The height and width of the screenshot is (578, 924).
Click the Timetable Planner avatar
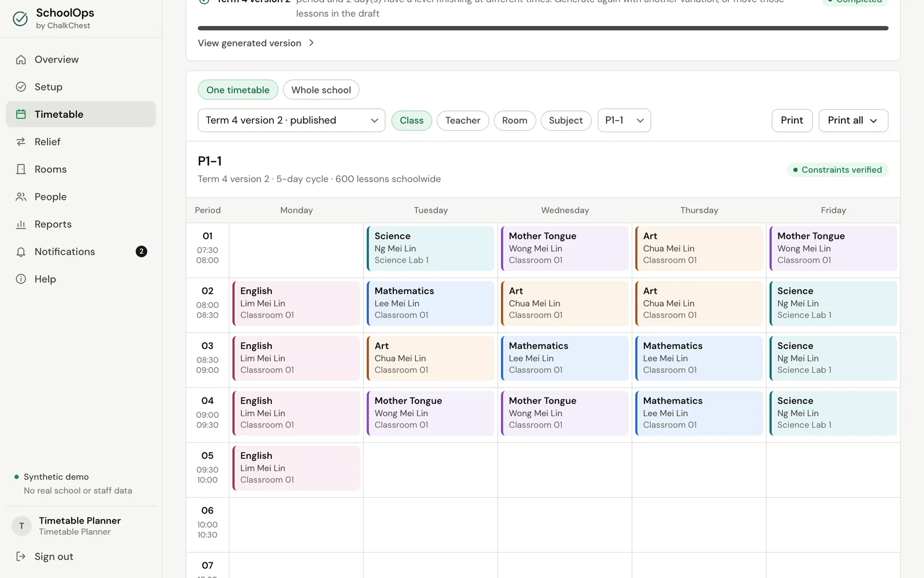(x=21, y=526)
